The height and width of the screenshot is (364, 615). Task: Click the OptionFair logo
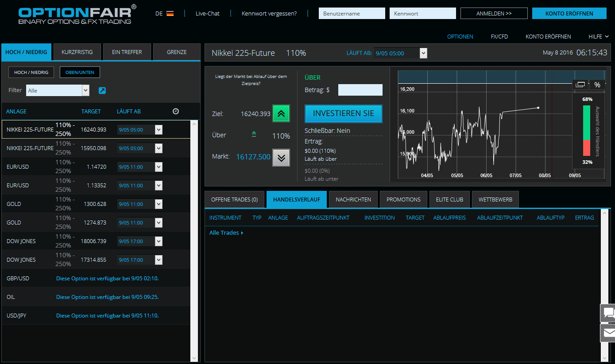pyautogui.click(x=77, y=14)
